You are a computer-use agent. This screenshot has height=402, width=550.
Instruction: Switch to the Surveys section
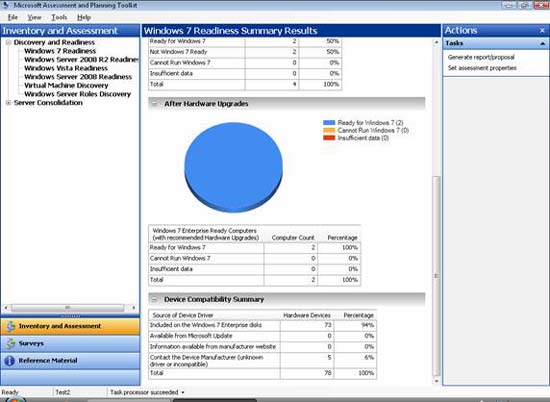coord(70,343)
